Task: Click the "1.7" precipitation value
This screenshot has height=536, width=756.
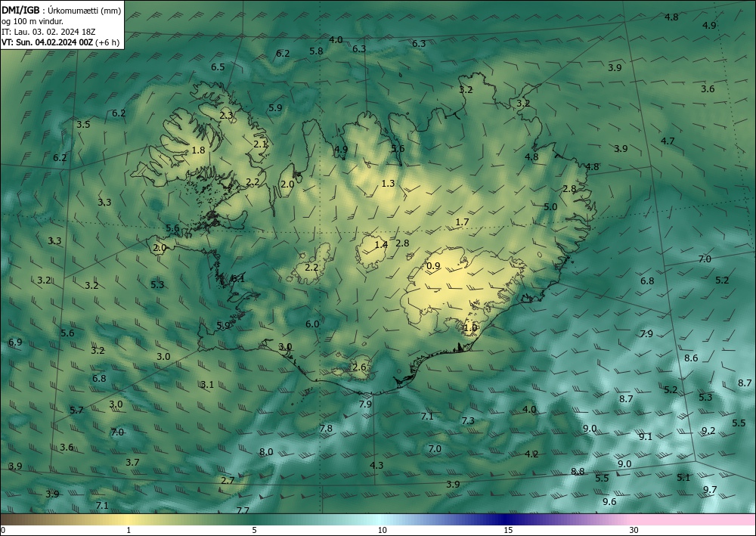Action: point(462,222)
